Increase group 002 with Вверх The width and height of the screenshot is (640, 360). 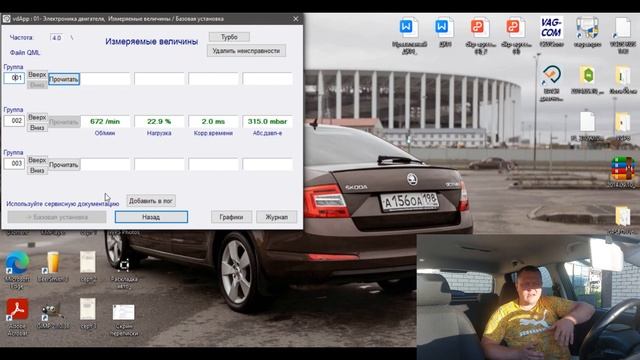(37, 118)
